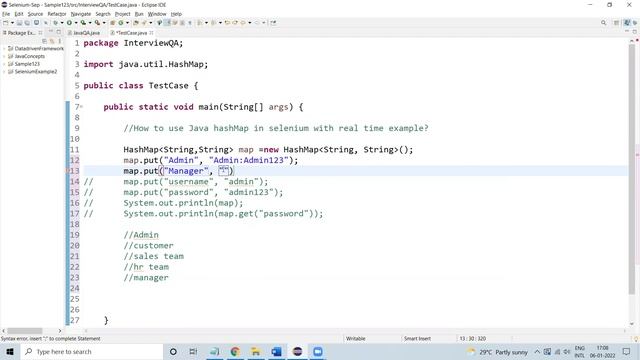Toggle Block Selection mode
Screen dimensions: 640x360
182,23
